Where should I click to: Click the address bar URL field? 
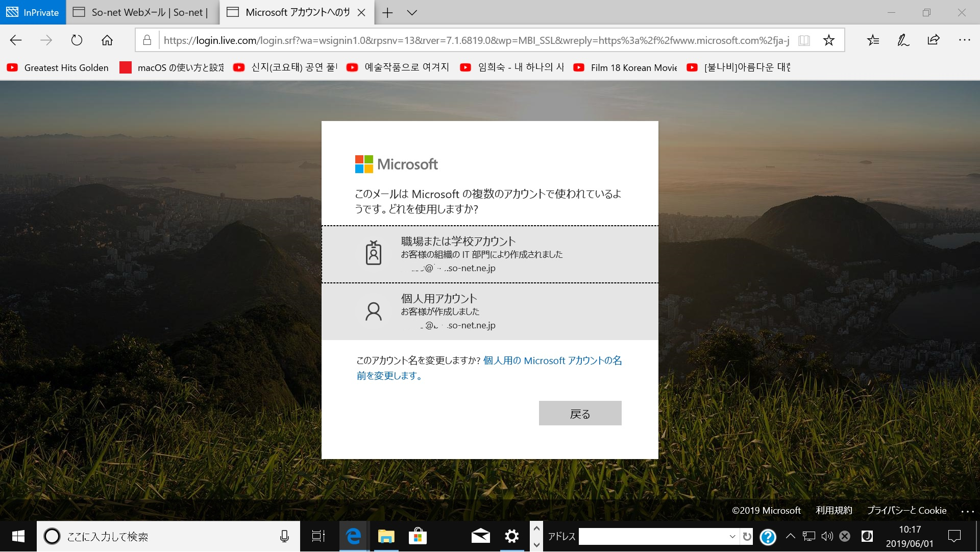point(476,40)
